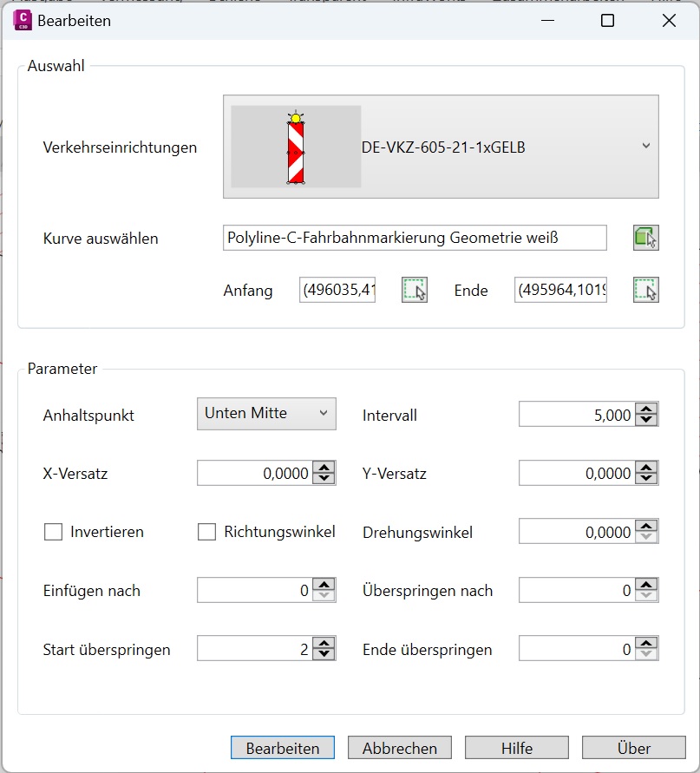Expand the Anhaltspunkt Unten Mitte dropdown
The width and height of the screenshot is (700, 773).
(266, 414)
